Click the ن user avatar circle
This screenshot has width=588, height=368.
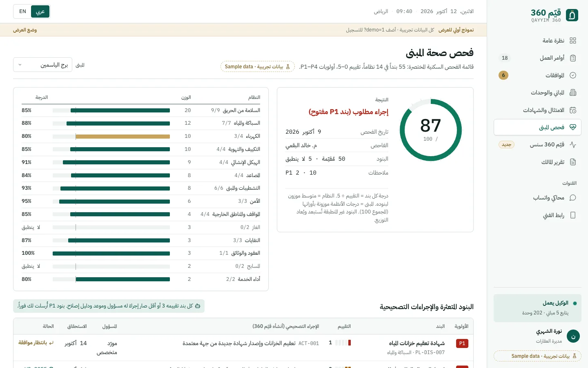[573, 336]
